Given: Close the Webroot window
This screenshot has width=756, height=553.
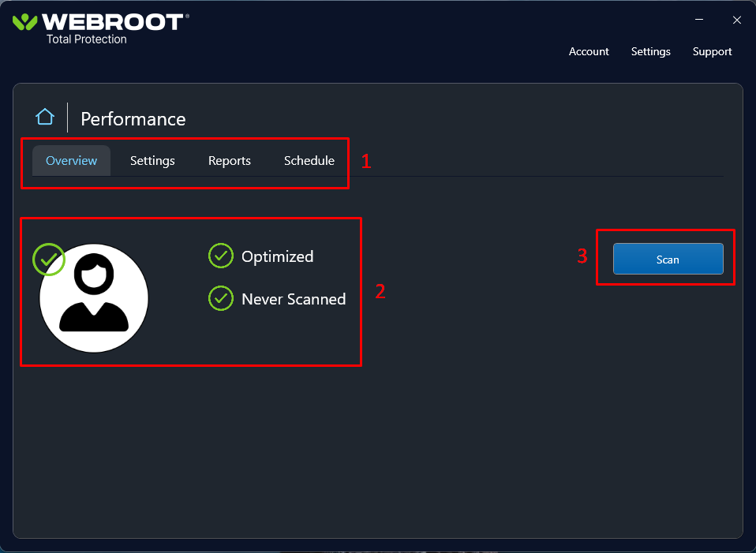Looking at the screenshot, I should 737,20.
